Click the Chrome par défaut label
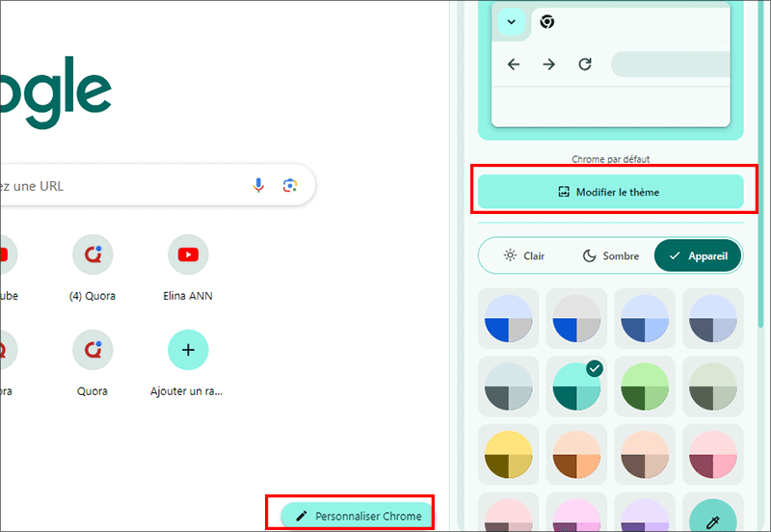 (x=611, y=159)
